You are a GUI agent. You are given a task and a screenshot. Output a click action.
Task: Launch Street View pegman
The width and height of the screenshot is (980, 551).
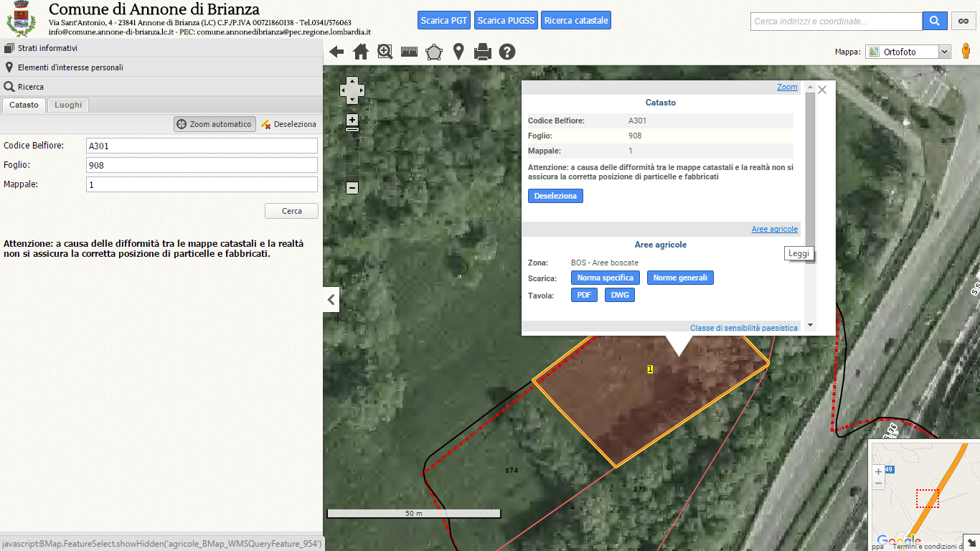pos(966,52)
